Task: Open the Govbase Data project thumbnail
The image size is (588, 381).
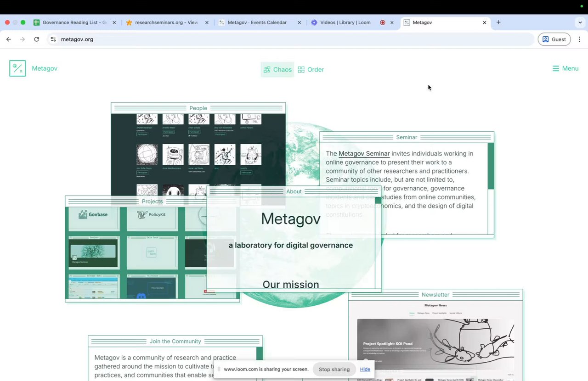Action: click(94, 286)
